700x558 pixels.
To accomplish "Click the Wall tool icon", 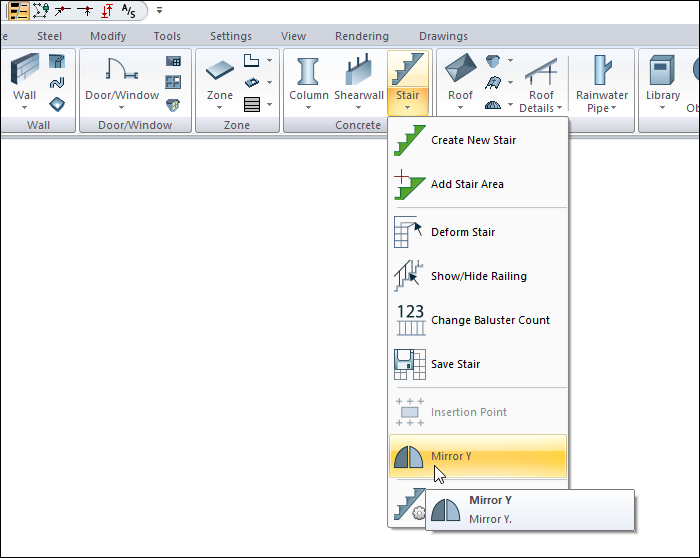I will pyautogui.click(x=24, y=72).
